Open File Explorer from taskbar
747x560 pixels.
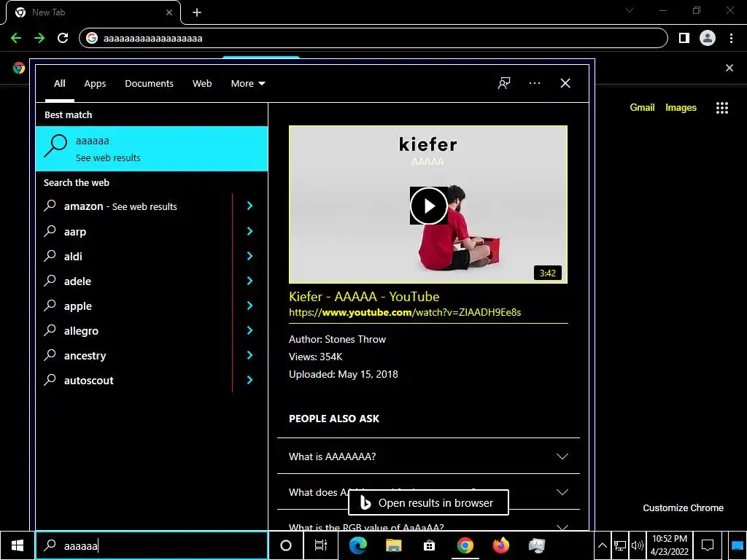click(x=393, y=545)
